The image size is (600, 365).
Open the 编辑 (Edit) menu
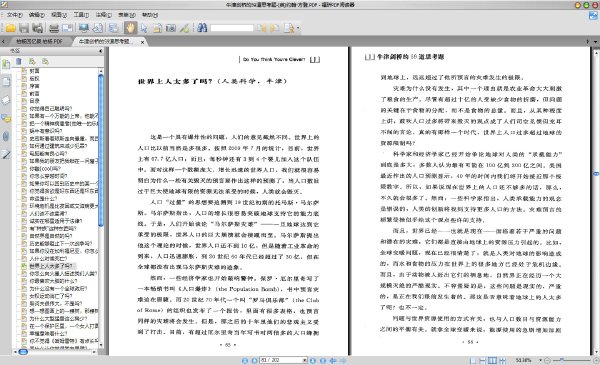(x=36, y=15)
